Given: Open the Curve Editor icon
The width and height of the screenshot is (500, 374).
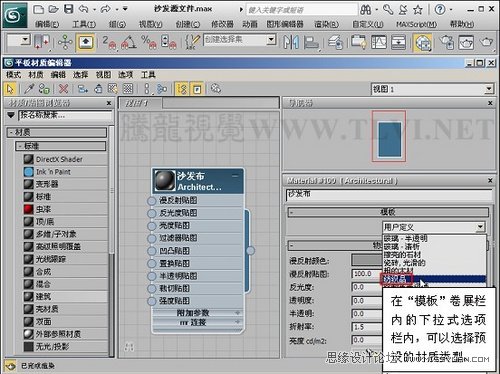Looking at the screenshot, I should pyautogui.click(x=379, y=42).
